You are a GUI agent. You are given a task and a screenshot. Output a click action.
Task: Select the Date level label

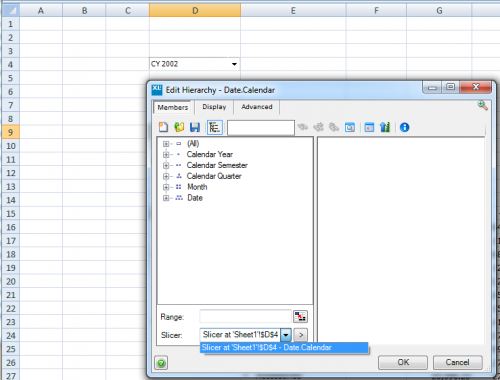point(195,198)
